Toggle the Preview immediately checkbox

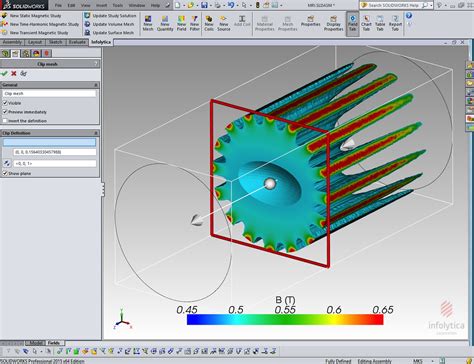5,112
